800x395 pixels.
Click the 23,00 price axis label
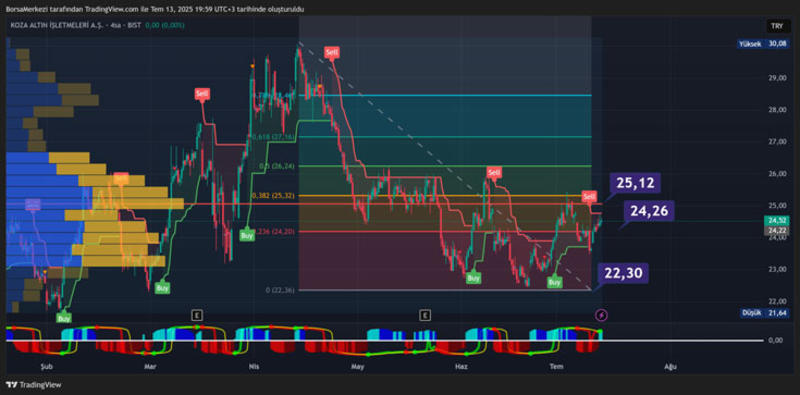pos(778,269)
